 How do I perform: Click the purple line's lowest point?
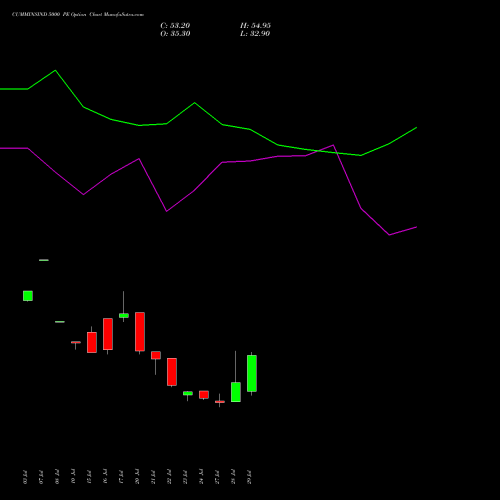[389, 235]
